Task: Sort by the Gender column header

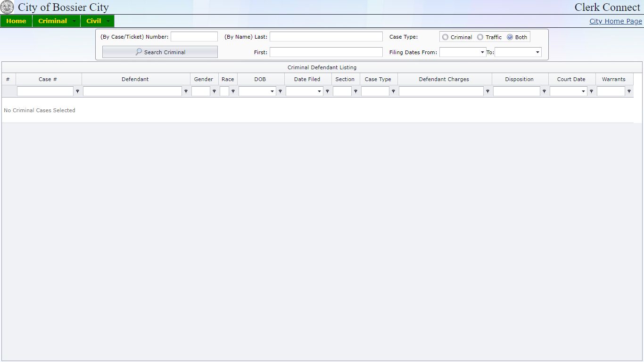Action: point(204,79)
